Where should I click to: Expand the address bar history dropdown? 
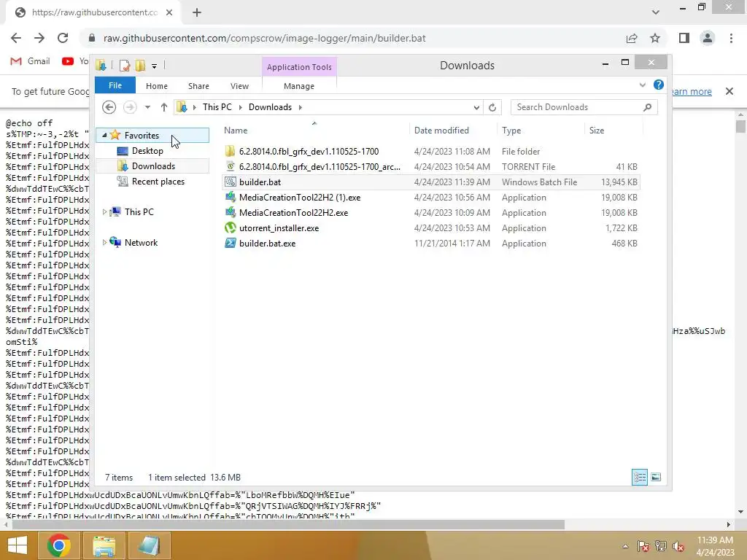[476, 108]
